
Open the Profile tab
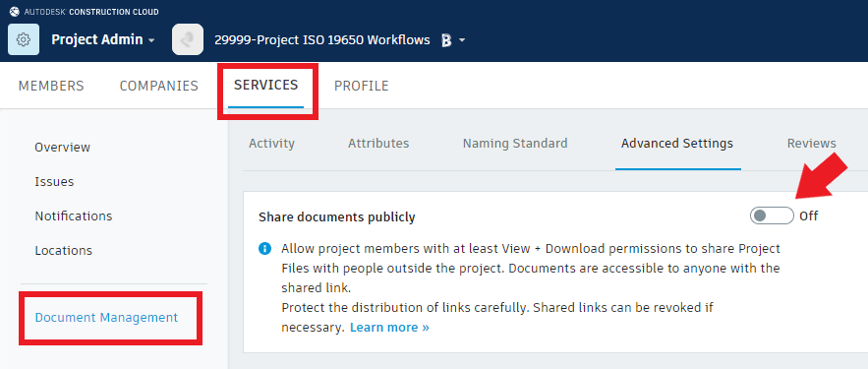point(362,86)
